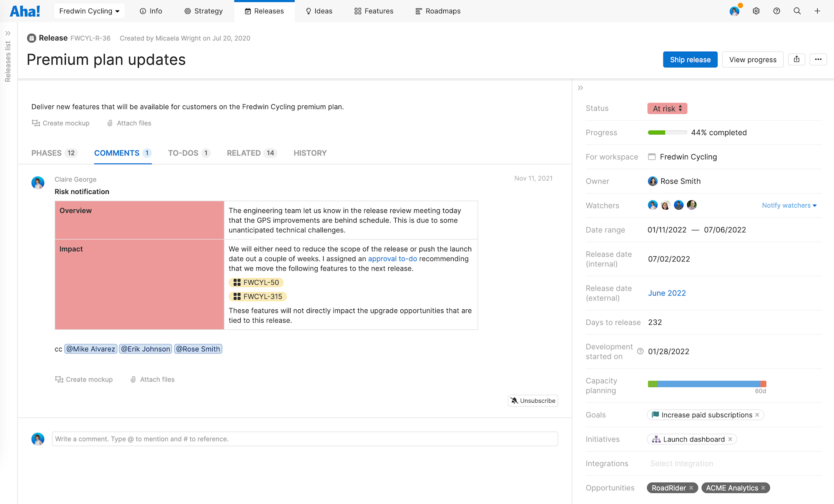Image resolution: width=834 pixels, height=504 pixels.
Task: Click the capacity planning bar
Action: click(x=707, y=384)
